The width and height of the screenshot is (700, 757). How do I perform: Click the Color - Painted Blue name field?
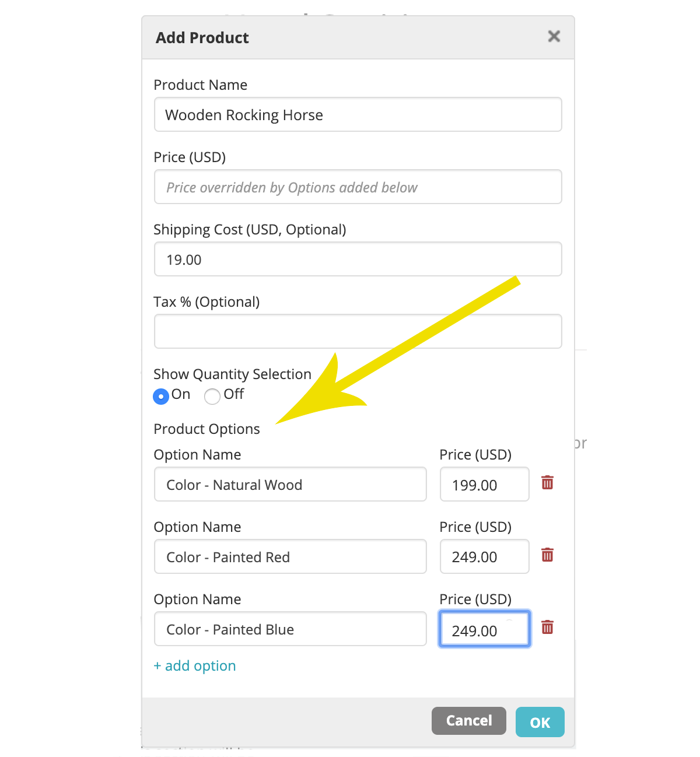290,629
